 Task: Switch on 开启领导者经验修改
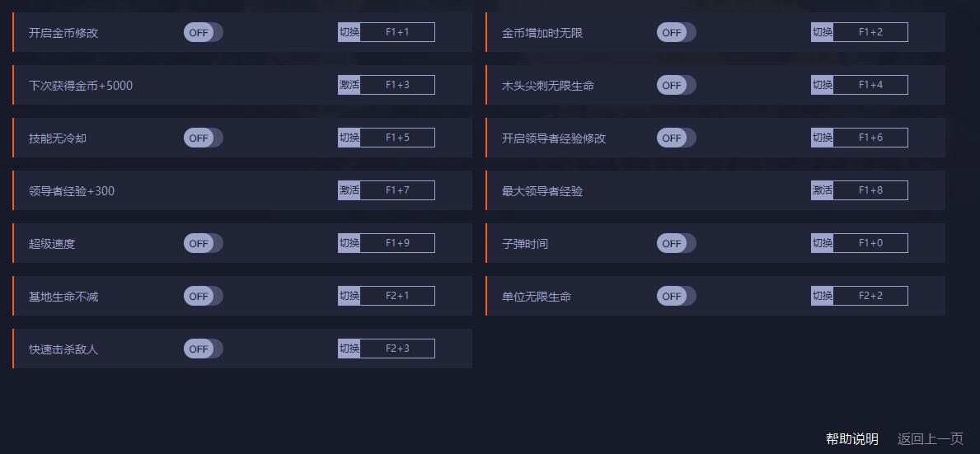click(676, 138)
